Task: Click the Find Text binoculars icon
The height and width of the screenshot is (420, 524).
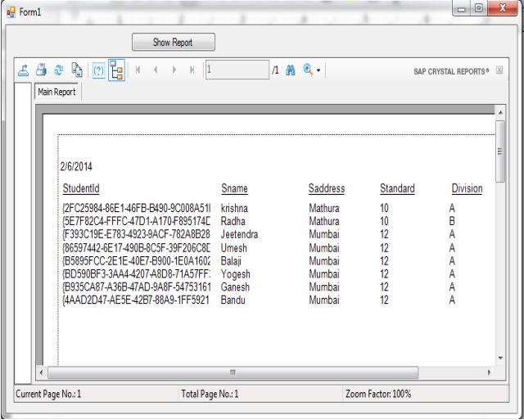Action: [291, 71]
